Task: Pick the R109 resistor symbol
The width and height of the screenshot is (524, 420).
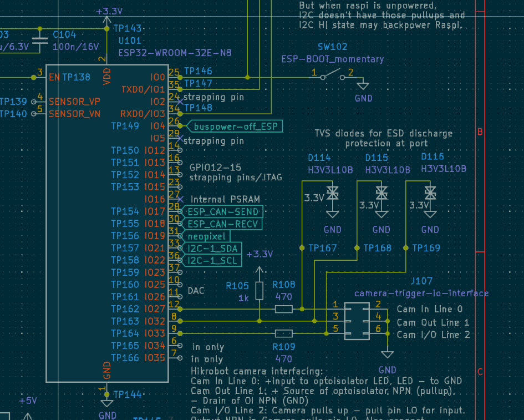Action: coord(283,333)
